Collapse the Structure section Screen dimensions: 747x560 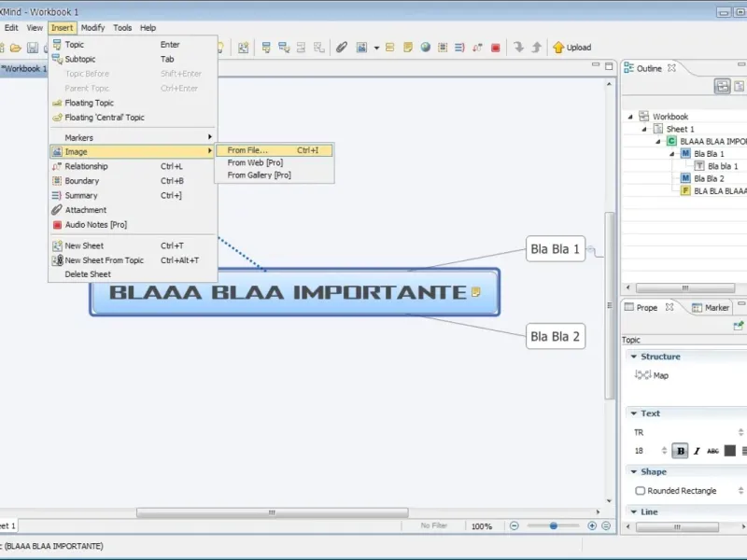pos(634,357)
